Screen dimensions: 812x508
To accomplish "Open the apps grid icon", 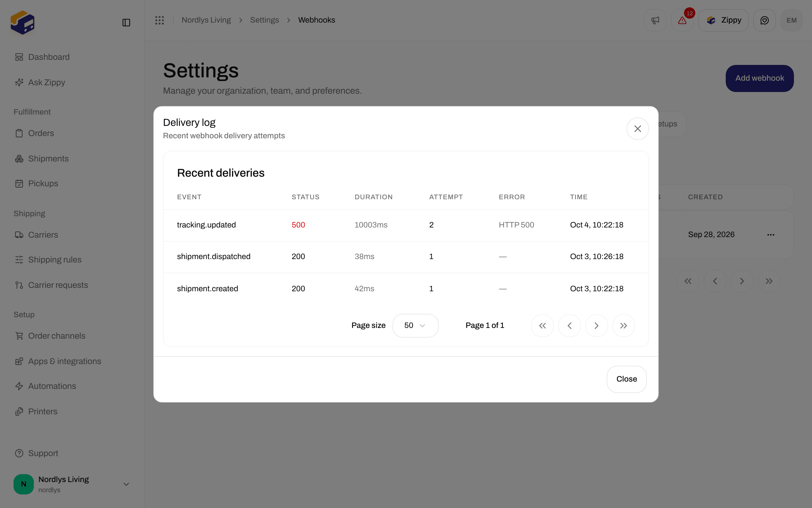I will (x=159, y=20).
